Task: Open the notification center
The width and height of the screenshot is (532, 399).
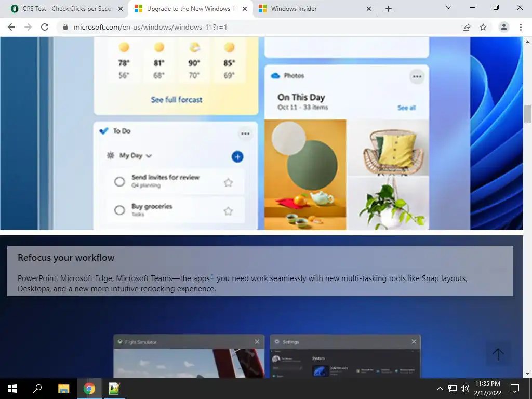Action: [x=515, y=389]
